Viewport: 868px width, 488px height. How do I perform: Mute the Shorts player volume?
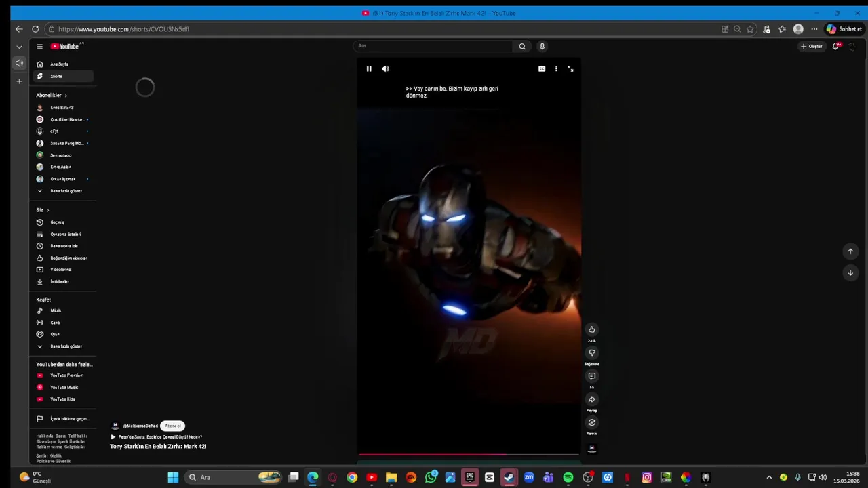pos(385,68)
